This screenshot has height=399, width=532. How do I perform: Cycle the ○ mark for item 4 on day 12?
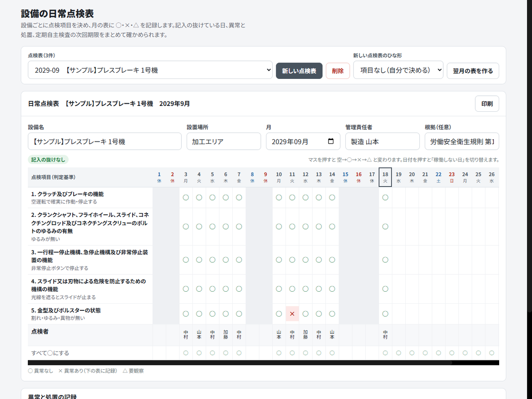pos(305,289)
